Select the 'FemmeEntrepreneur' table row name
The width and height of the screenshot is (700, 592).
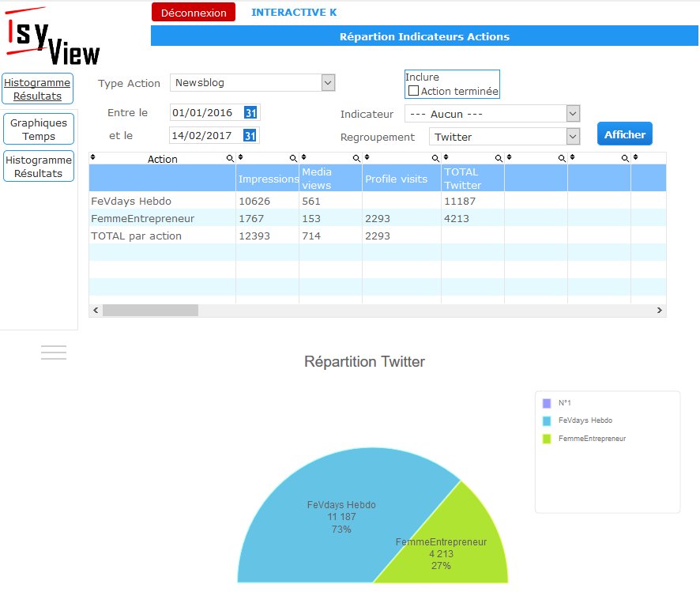143,218
